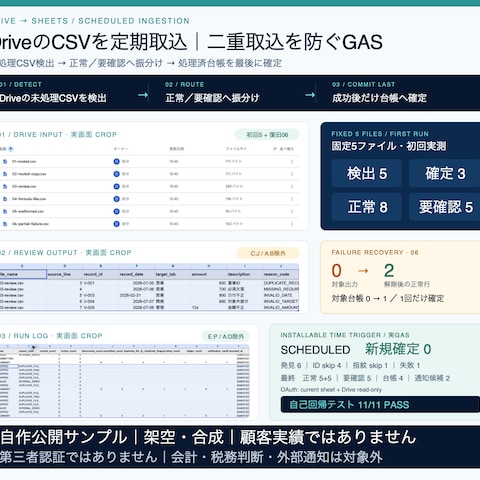The height and width of the screenshot is (480, 480).
Task: Select the 05-malformed.csv file name
Action: (x=28, y=211)
